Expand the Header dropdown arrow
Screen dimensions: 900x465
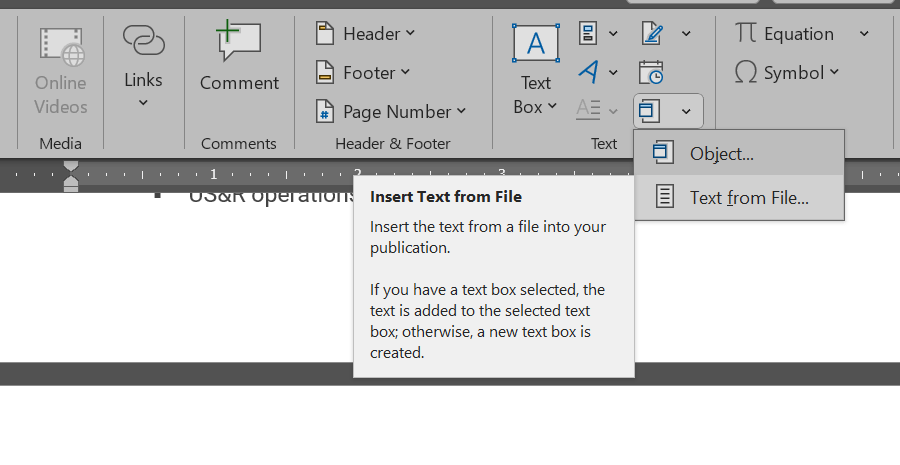tap(410, 33)
